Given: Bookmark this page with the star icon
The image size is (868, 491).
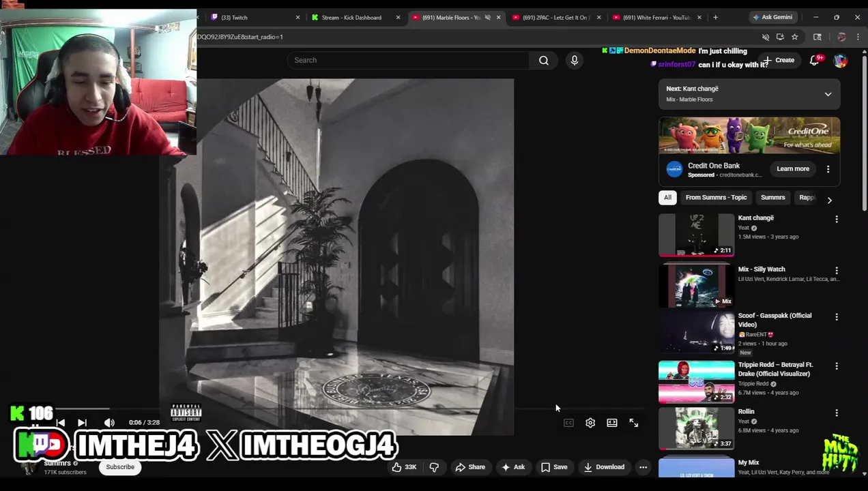Looking at the screenshot, I should click(x=794, y=37).
